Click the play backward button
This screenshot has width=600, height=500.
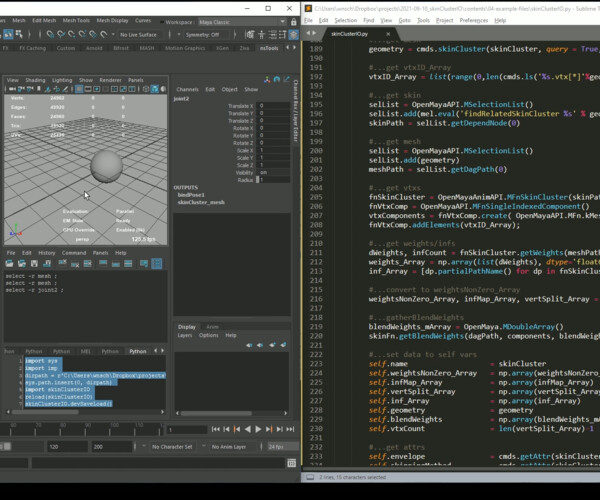click(x=248, y=429)
